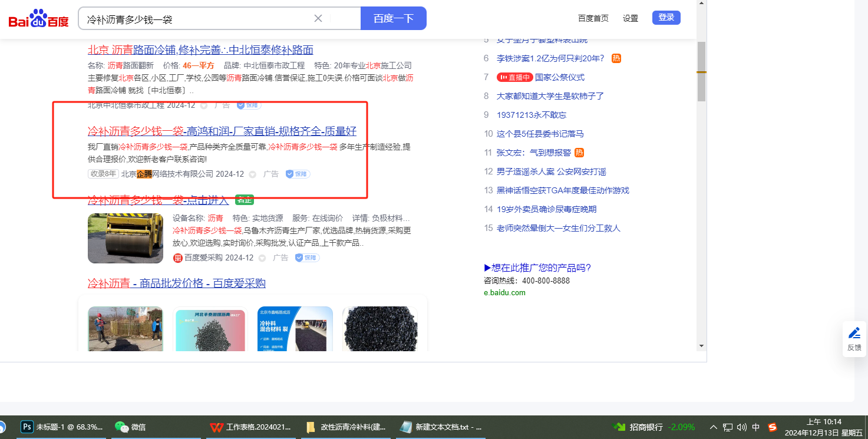Expand dropdown arrow beside 百度爱采购 2024-12
Image resolution: width=868 pixels, height=439 pixels.
tap(262, 258)
